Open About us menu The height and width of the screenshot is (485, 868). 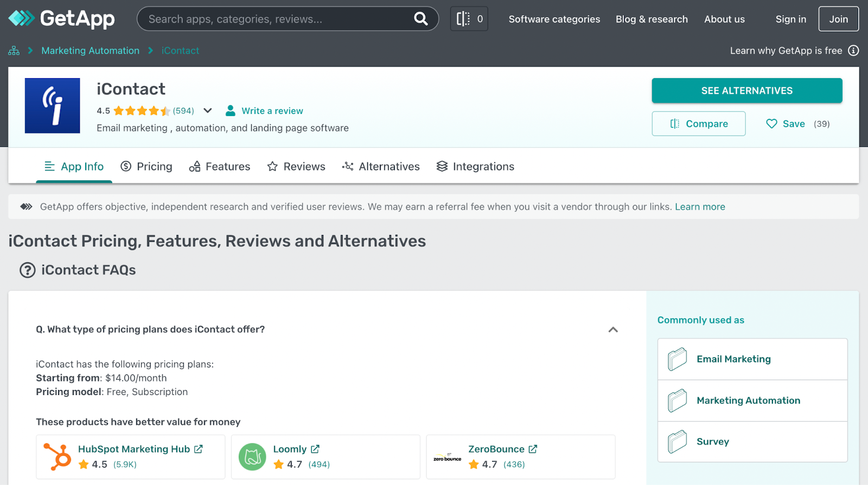pos(724,19)
